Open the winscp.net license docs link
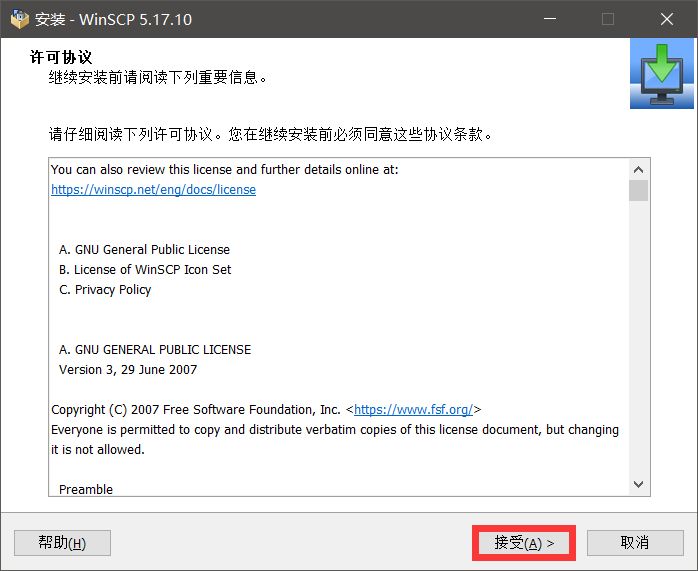The height and width of the screenshot is (571, 698). [x=153, y=190]
